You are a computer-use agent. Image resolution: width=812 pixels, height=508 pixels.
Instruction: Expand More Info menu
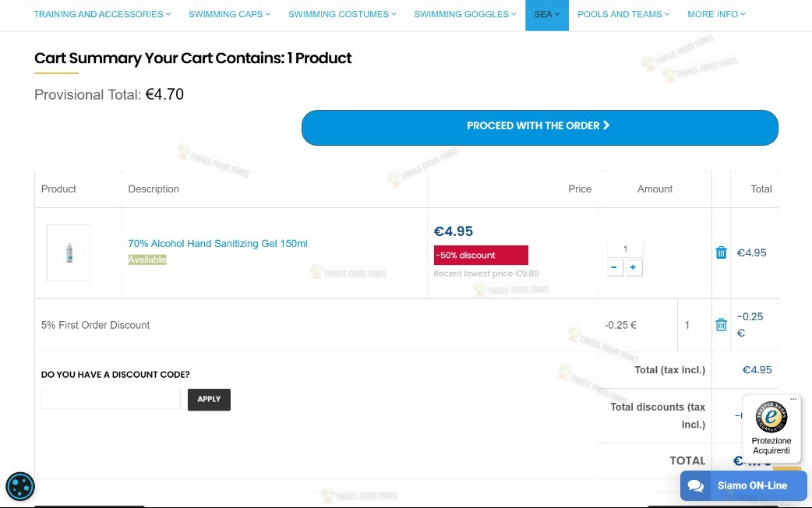coord(716,15)
